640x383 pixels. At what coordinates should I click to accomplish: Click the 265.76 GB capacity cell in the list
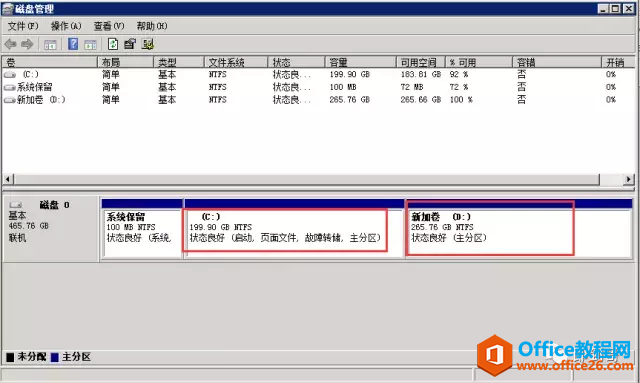coord(349,100)
